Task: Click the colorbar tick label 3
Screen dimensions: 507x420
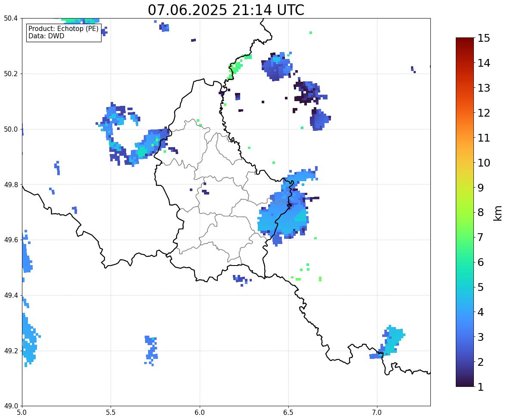Action: [481, 337]
